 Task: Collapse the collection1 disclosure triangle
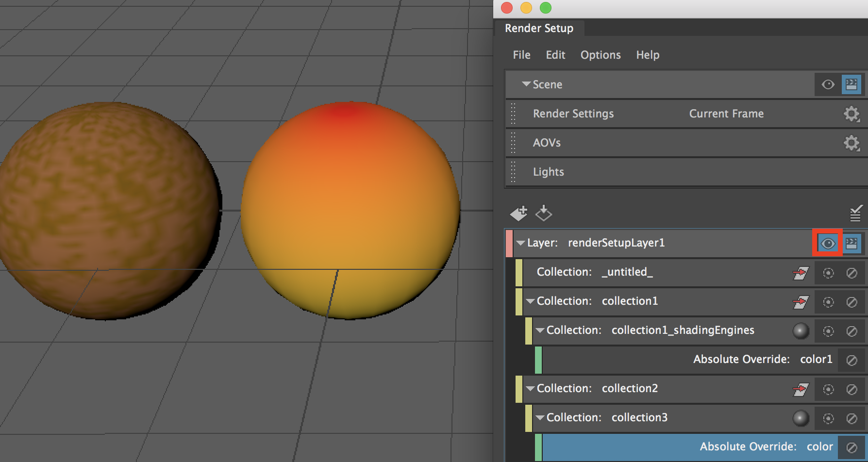(531, 301)
